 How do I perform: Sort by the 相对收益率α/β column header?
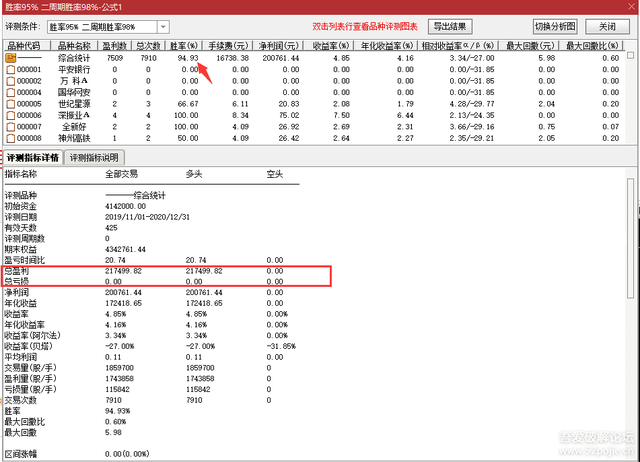point(458,46)
